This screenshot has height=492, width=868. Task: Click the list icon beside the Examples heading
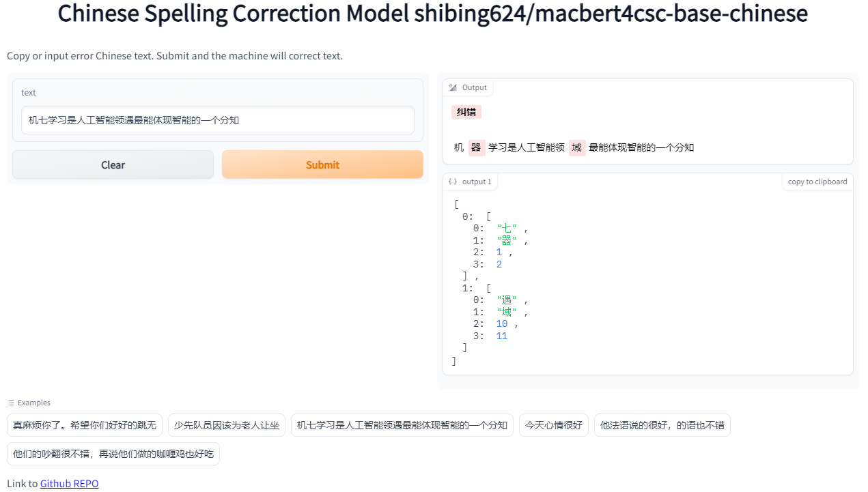coord(11,403)
